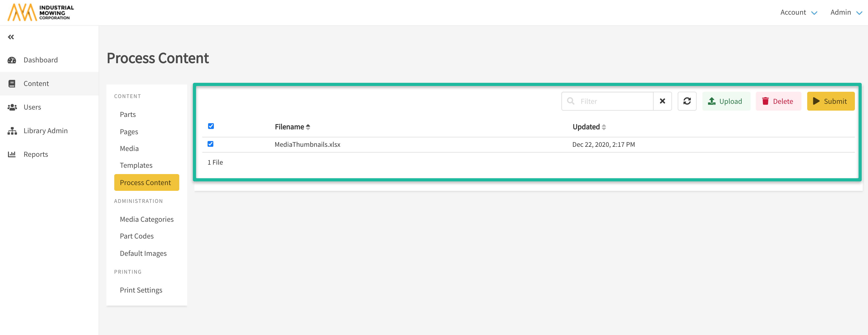
Task: Open the Account dropdown menu
Action: [x=798, y=13]
